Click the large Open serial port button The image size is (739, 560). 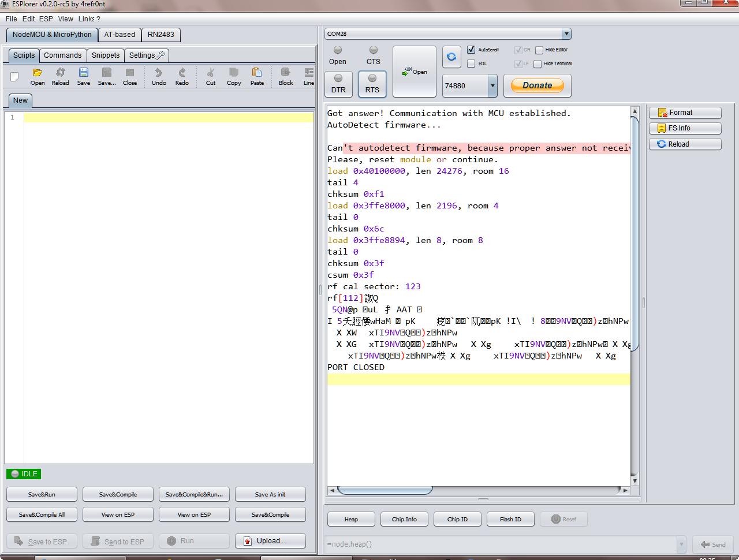pos(415,72)
